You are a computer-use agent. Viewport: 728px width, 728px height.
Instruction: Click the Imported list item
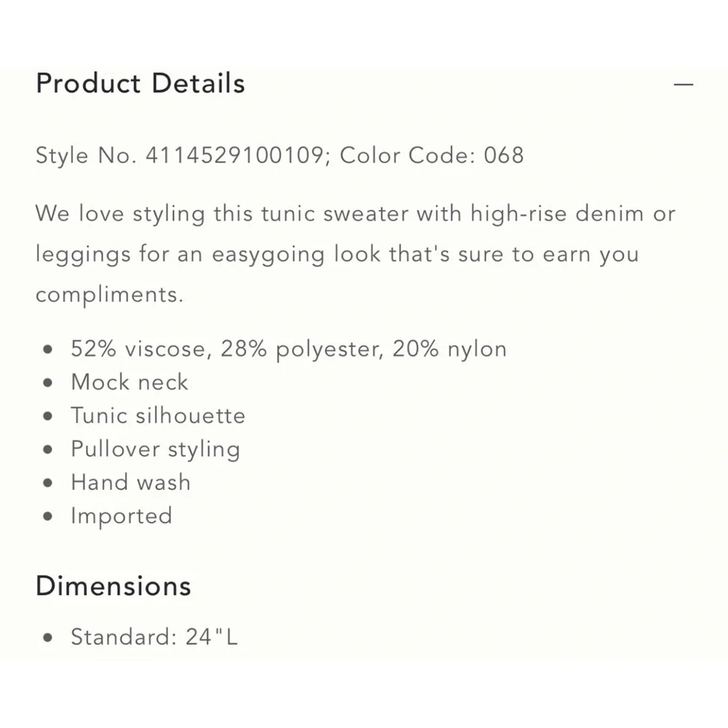[122, 515]
